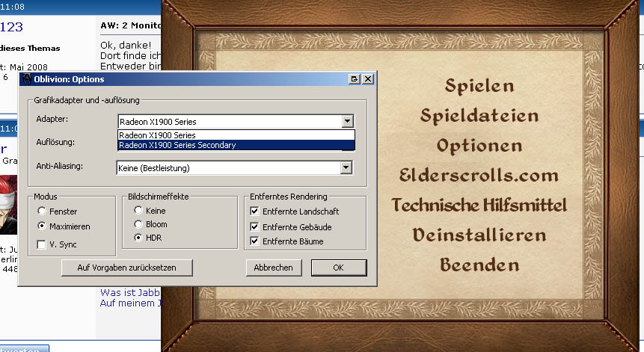
Task: Open Technische Hilfsmittel in launcher
Action: (479, 205)
